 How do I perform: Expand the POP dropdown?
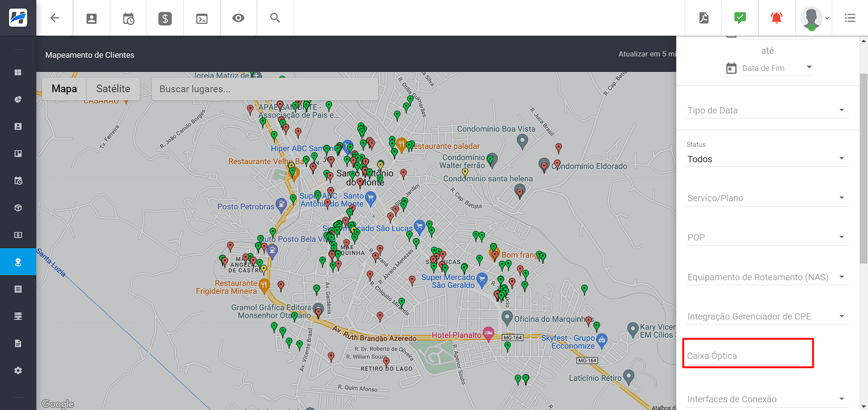click(x=768, y=237)
